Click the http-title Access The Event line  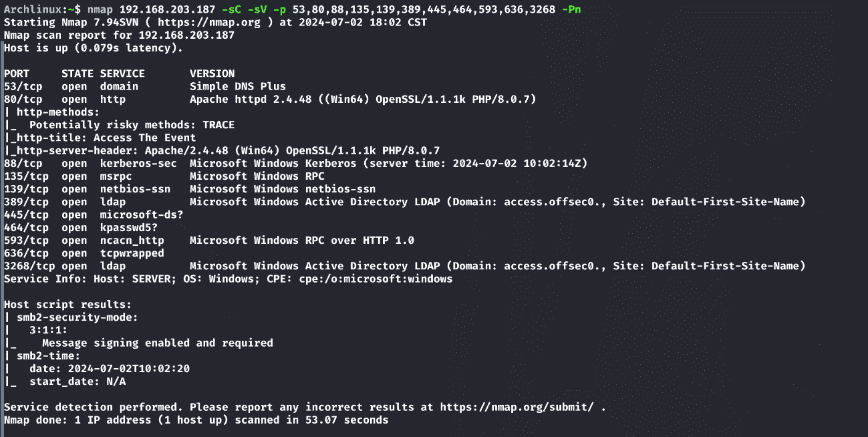100,138
